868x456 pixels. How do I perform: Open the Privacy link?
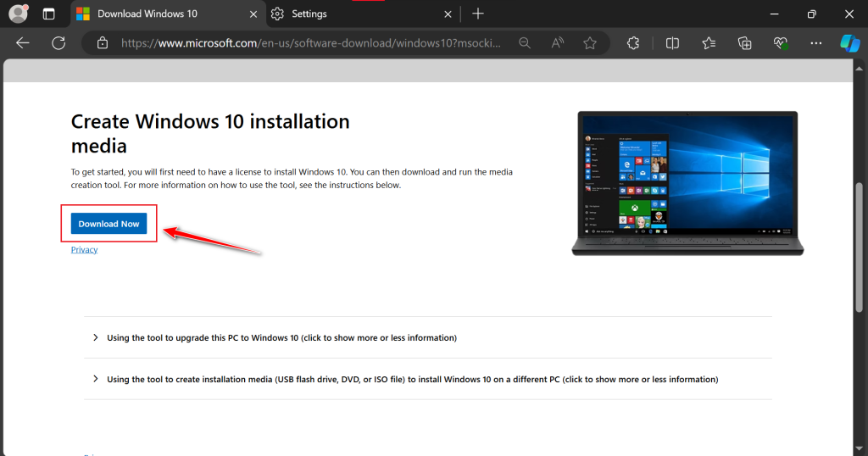coord(84,249)
